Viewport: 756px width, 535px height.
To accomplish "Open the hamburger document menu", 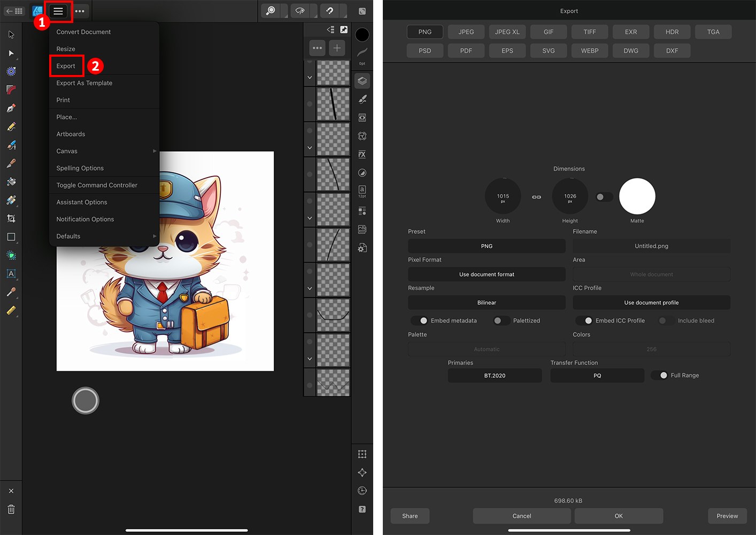I will point(58,11).
